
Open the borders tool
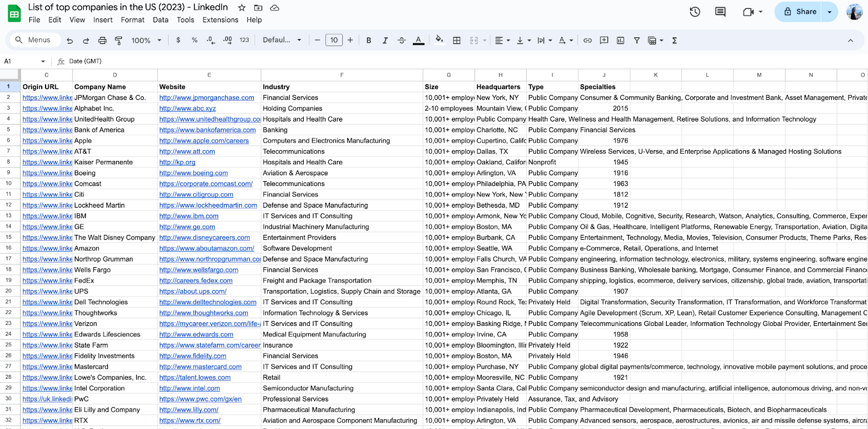457,40
